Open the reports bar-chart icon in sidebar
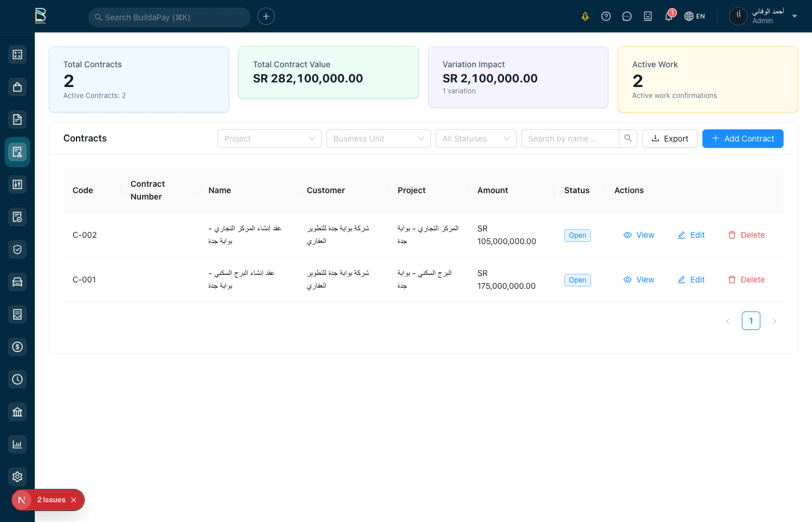Screen dimensions: 812x522 17,444
